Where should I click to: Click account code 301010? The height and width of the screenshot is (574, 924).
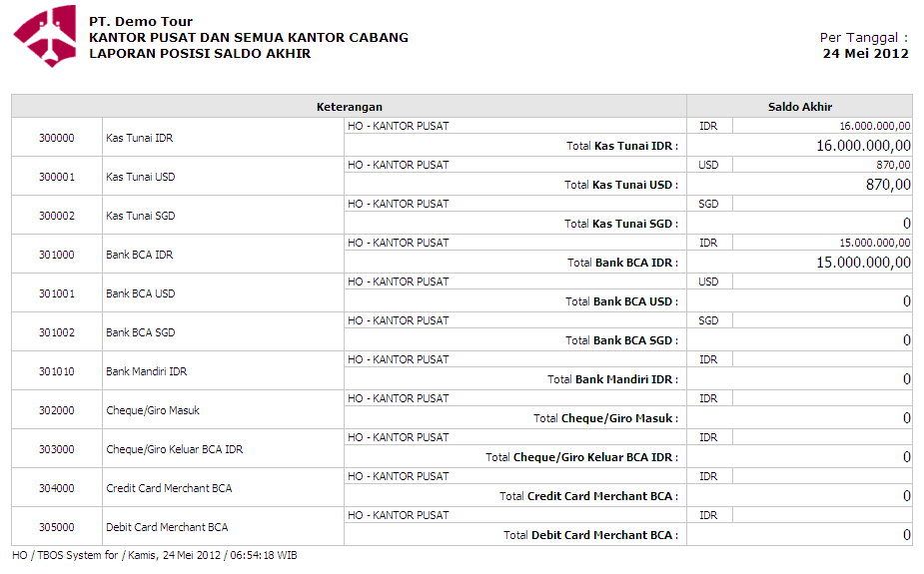(56, 371)
